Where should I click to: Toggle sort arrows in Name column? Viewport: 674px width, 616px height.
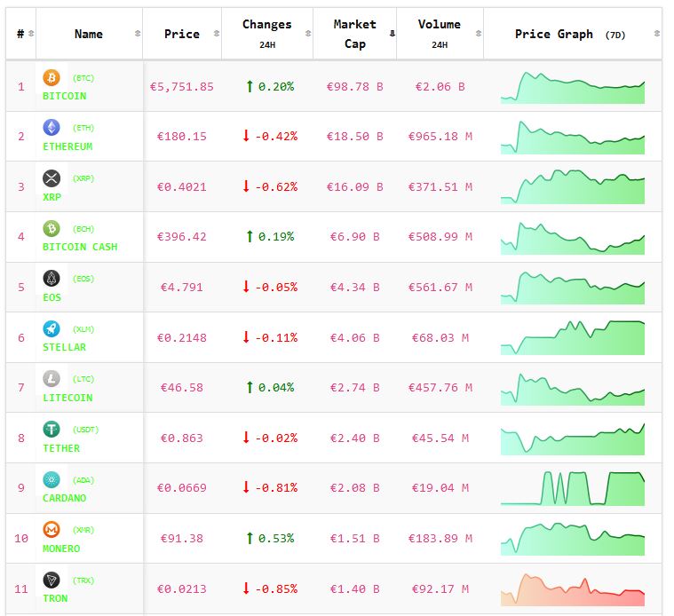pyautogui.click(x=137, y=34)
